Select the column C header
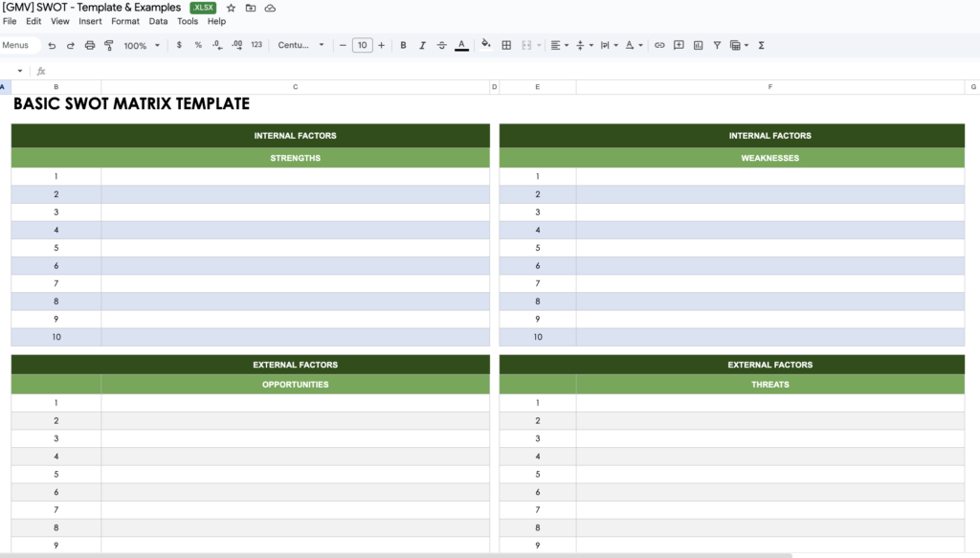 [x=295, y=86]
